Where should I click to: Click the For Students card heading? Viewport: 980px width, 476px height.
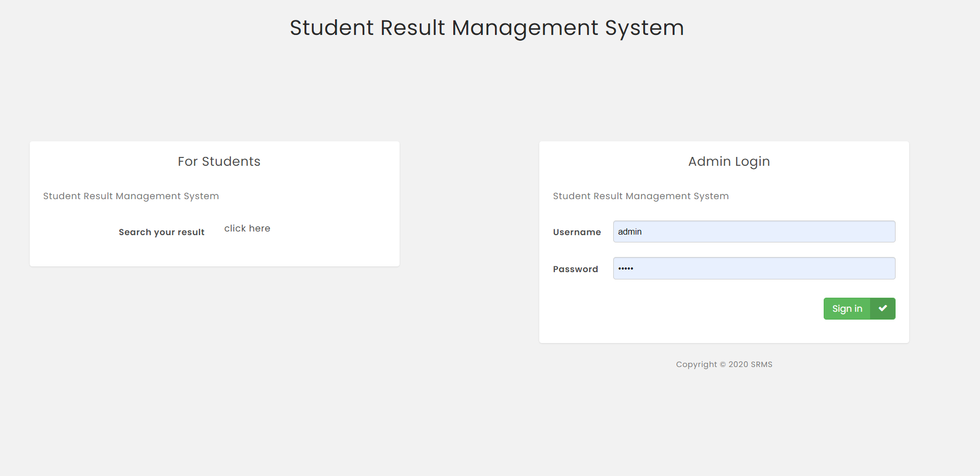coord(218,161)
